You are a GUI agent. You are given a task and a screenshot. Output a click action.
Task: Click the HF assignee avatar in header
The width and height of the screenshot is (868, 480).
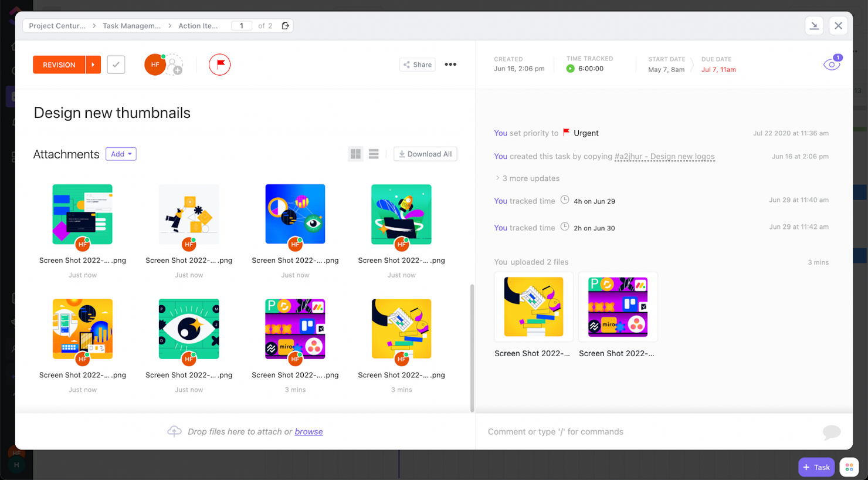click(155, 65)
